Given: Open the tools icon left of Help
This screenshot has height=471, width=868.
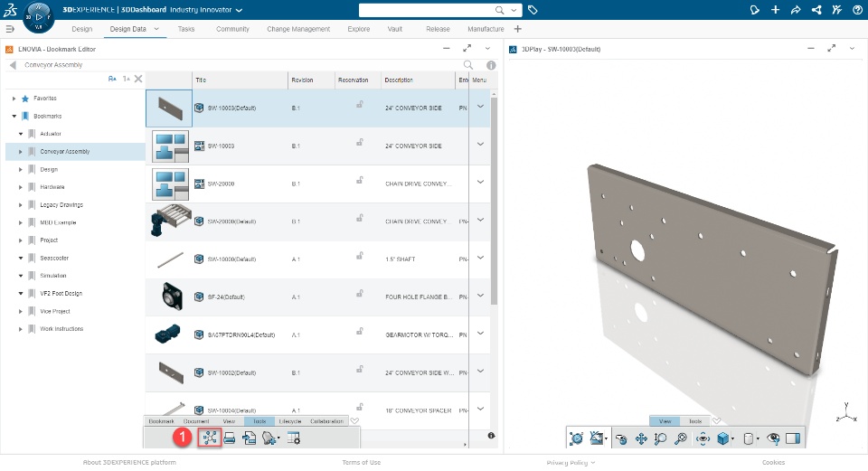Looking at the screenshot, I should coord(836,10).
